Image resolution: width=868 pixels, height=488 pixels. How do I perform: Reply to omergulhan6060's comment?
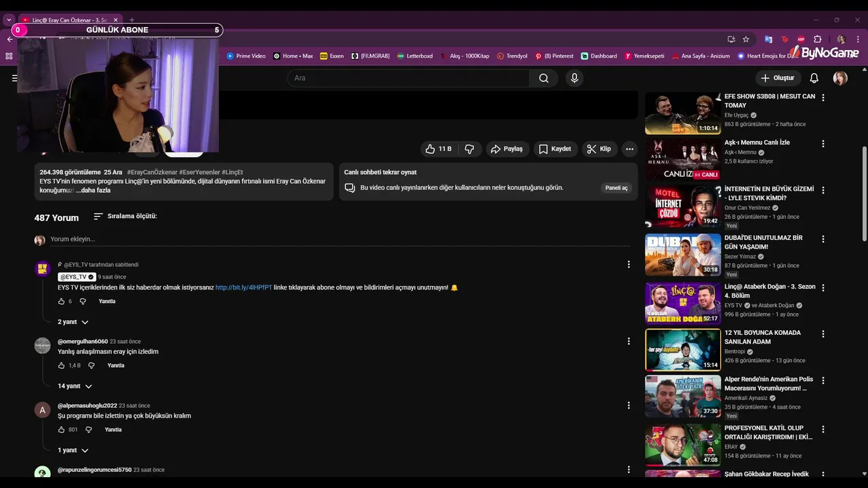point(116,366)
